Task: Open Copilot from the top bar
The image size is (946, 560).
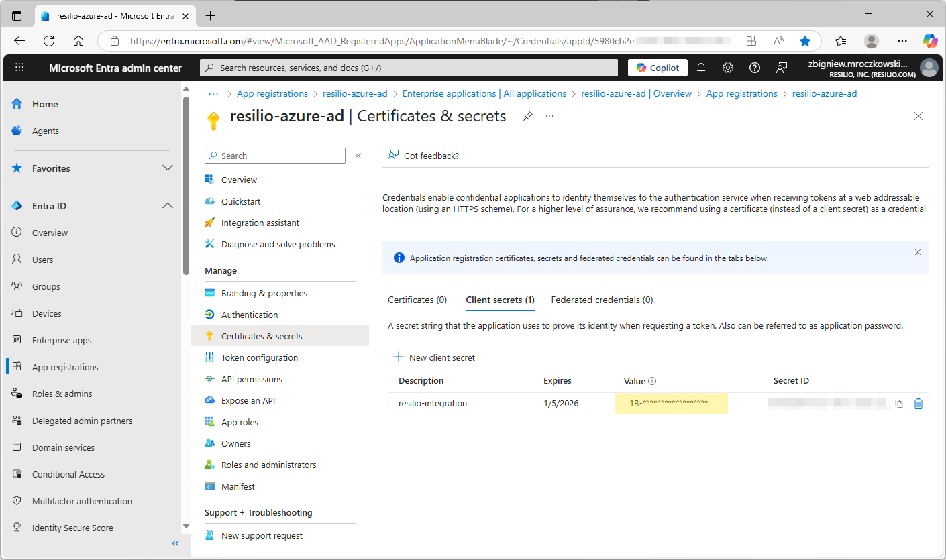Action: [x=658, y=68]
